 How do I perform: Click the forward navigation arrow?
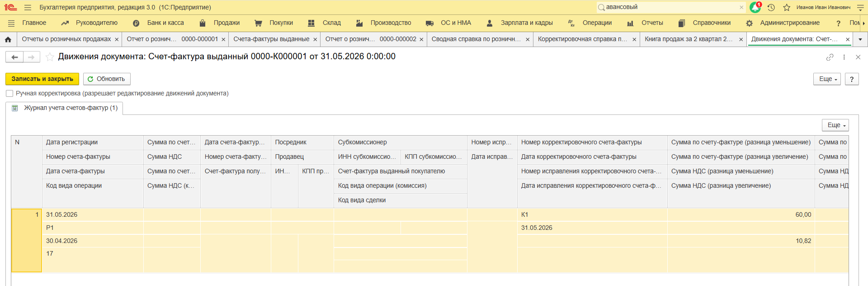pyautogui.click(x=31, y=57)
